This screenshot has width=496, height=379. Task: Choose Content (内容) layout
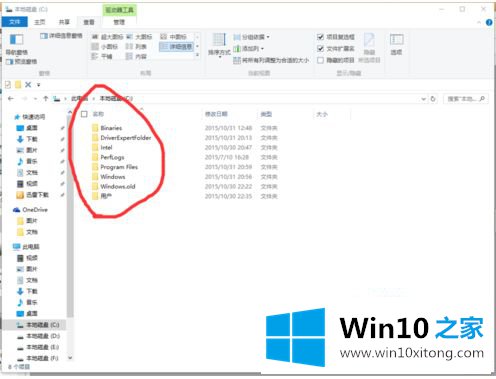[x=136, y=56]
